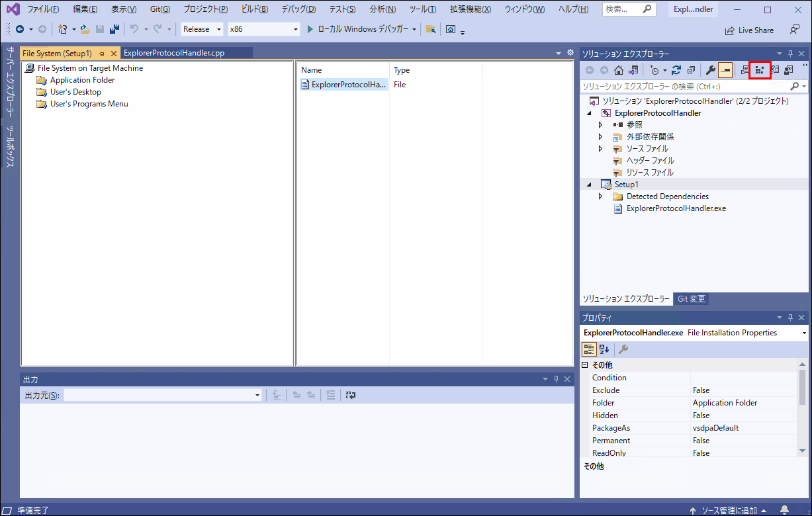Switch to Git 変更 tab
Image resolution: width=812 pixels, height=516 pixels.
point(691,299)
